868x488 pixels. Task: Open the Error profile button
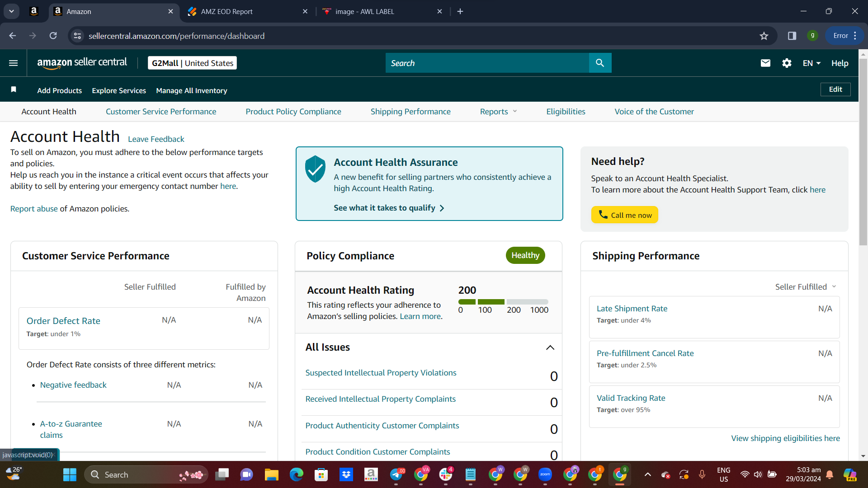point(844,36)
